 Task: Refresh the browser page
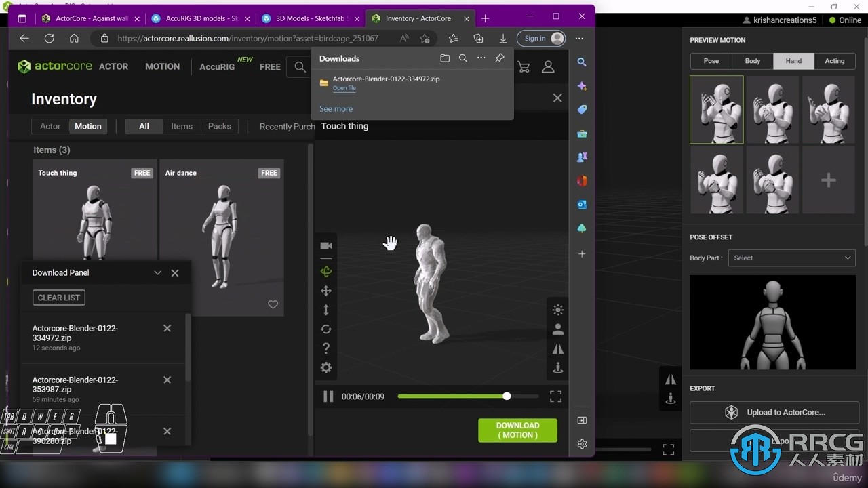pyautogui.click(x=49, y=39)
